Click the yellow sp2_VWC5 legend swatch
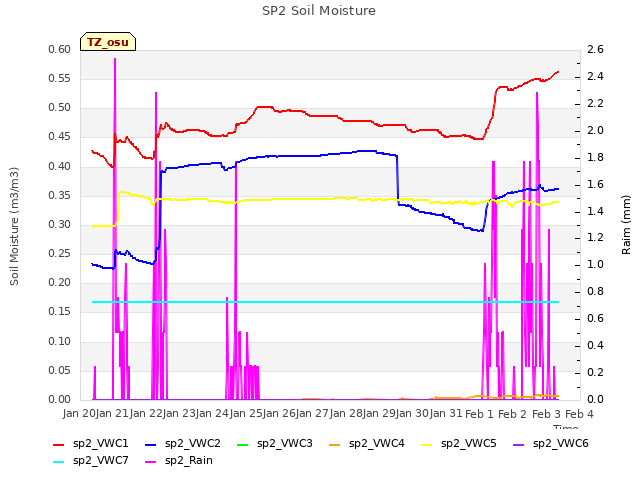Screen dimensions: 640x480 pos(427,444)
